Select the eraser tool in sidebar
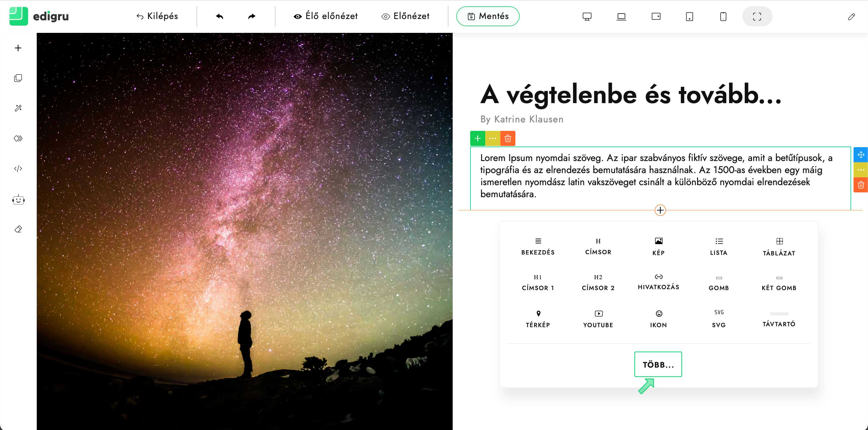Image resolution: width=868 pixels, height=430 pixels. [x=18, y=229]
